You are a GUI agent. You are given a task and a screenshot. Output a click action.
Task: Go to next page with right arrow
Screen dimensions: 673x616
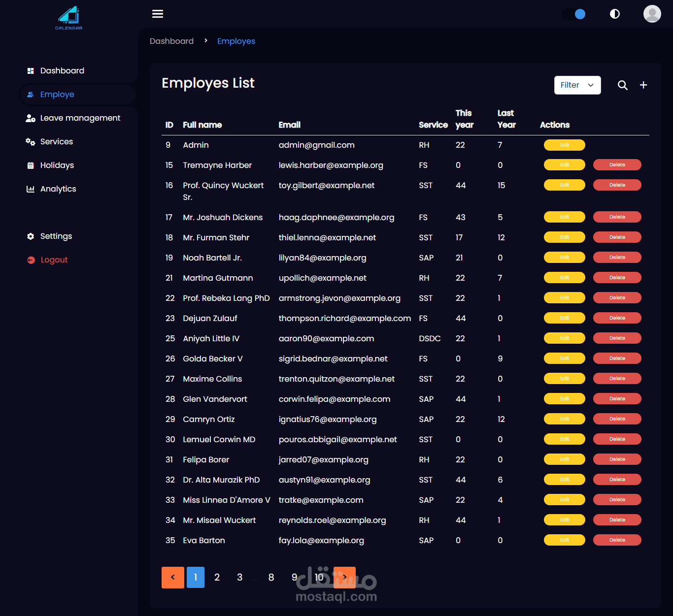coord(344,577)
